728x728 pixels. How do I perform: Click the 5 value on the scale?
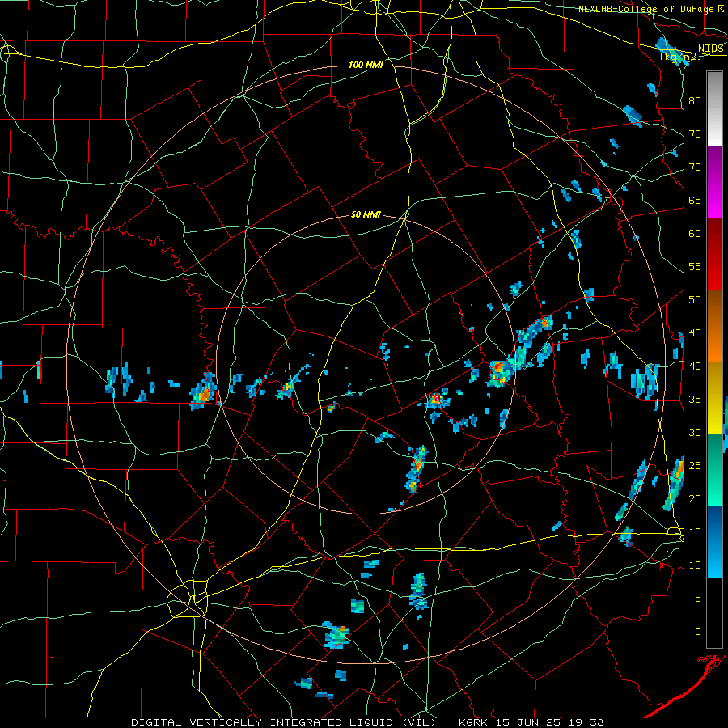(x=698, y=599)
